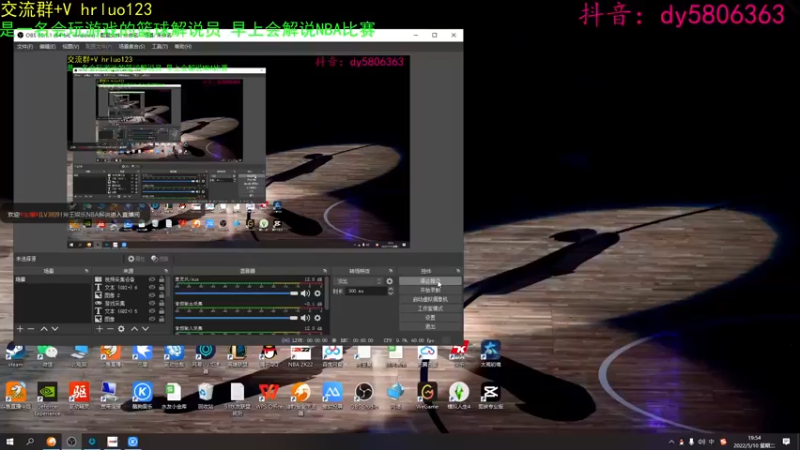Open the Steam desktop shortcut
The image size is (800, 450).
point(15,356)
